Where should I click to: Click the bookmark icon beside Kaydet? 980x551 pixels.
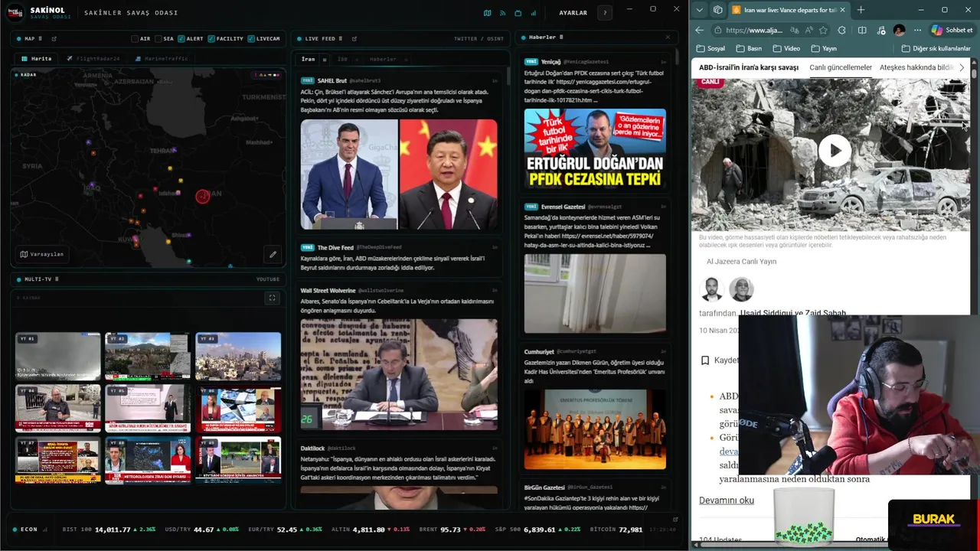coord(705,360)
